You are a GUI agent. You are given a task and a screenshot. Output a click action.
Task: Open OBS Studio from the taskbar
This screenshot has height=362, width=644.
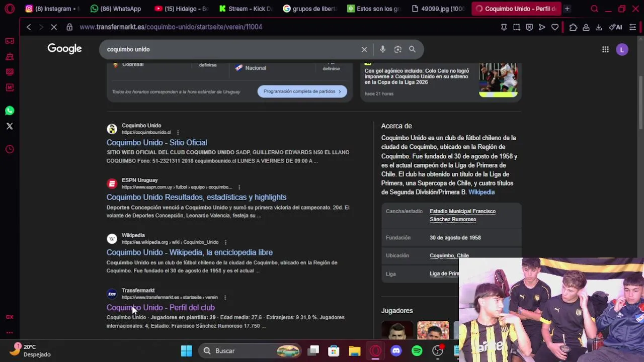pos(438,351)
